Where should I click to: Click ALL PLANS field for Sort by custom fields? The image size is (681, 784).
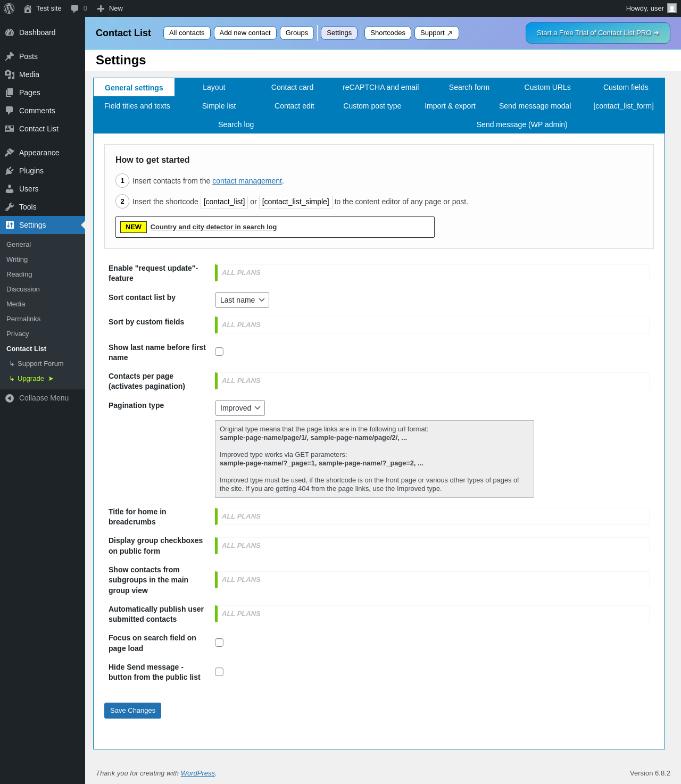pos(432,325)
